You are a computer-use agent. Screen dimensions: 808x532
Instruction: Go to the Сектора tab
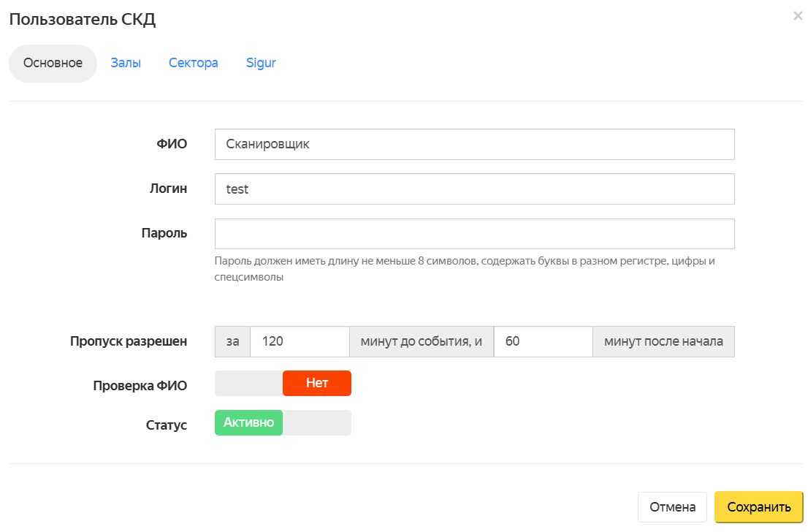click(x=194, y=63)
